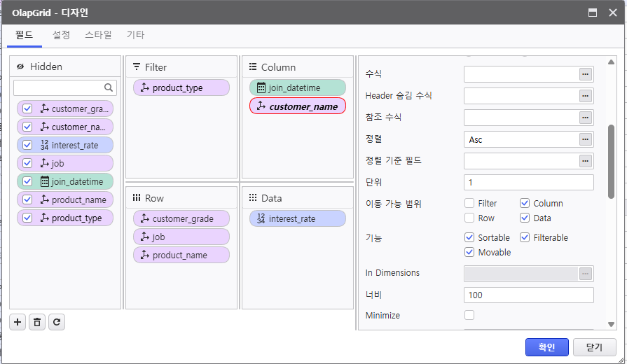Click the properties scrollbar down arrow
627x364 pixels.
(611, 324)
